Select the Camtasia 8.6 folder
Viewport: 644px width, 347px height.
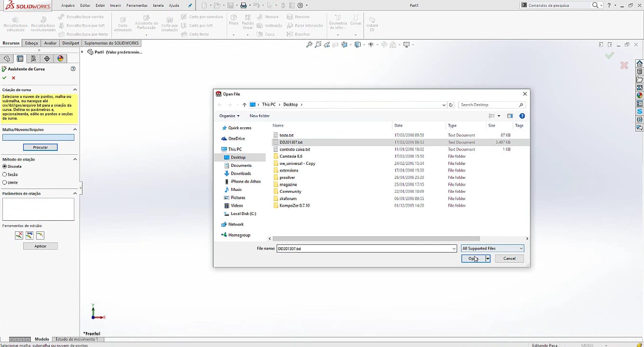pos(291,156)
